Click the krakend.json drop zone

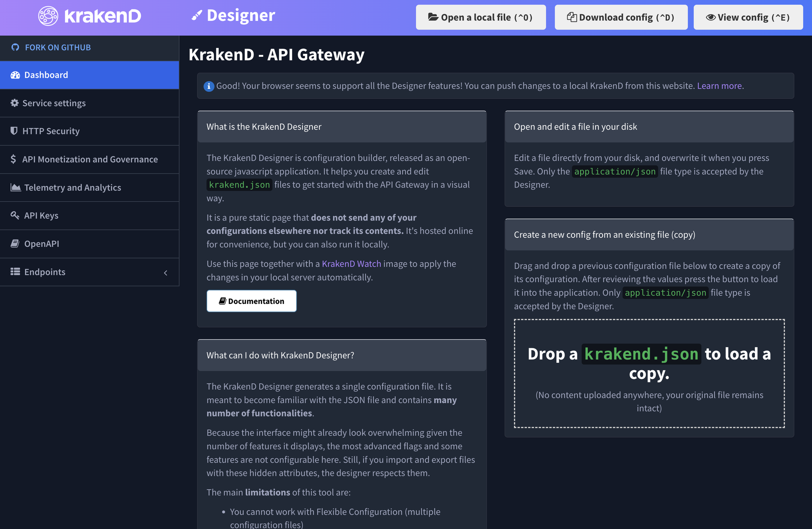tap(649, 373)
